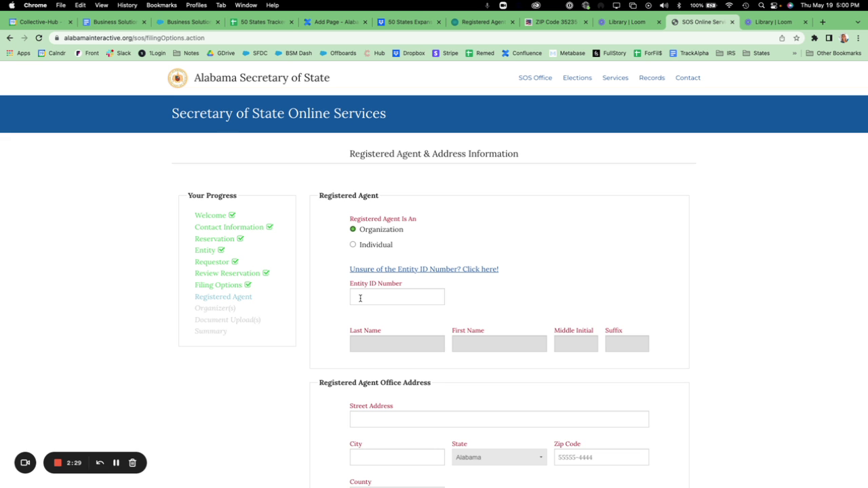Image resolution: width=868 pixels, height=488 pixels.
Task: Stop the Loom recording with red button
Action: coord(58,463)
